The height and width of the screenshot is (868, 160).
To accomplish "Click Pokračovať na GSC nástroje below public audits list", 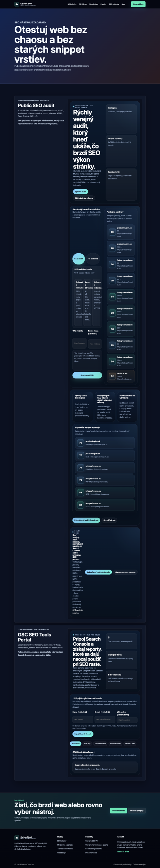I will (x=86, y=520).
